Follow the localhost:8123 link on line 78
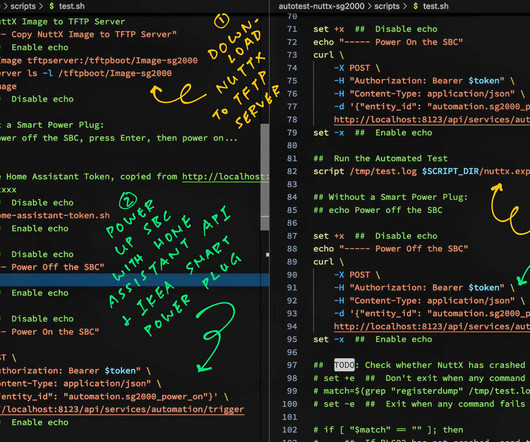This screenshot has height=442, width=530. tap(432, 120)
